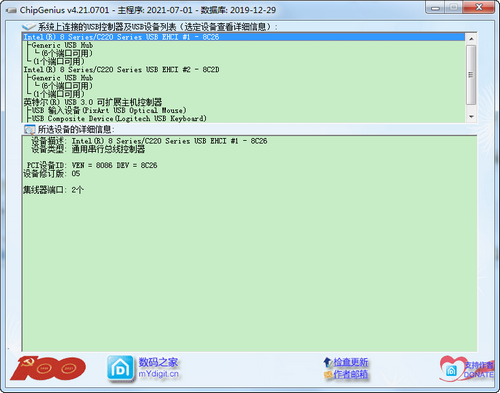This screenshot has width=500, height=393.
Task: Select Intel EHCI #1 - 8C26 controller row
Action: click(244, 37)
